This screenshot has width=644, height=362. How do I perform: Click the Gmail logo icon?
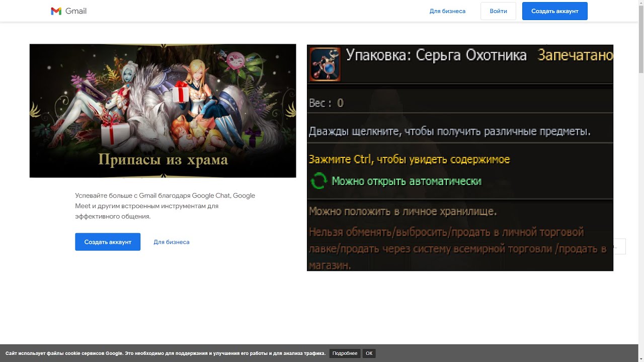click(x=56, y=11)
